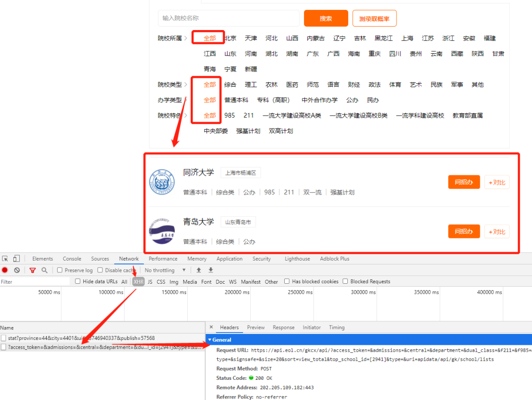Open the network search magnifier icon
Viewport: 532px width, 400px height.
(44, 270)
